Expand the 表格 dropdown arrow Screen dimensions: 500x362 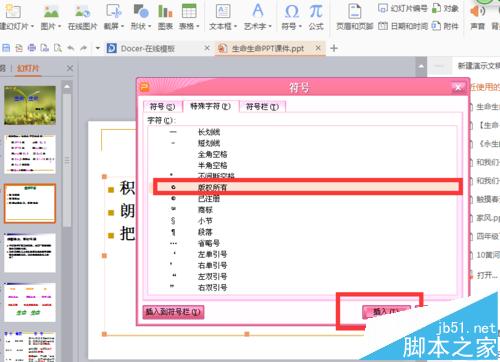[197, 26]
